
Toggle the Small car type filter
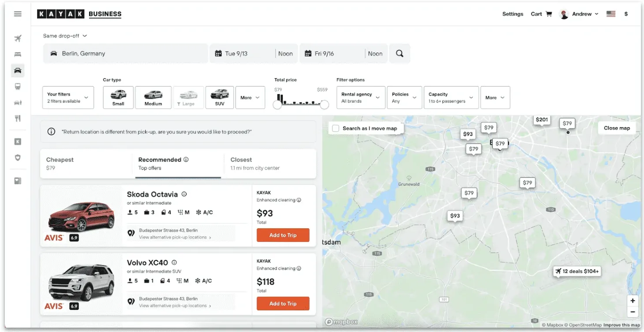pyautogui.click(x=118, y=98)
